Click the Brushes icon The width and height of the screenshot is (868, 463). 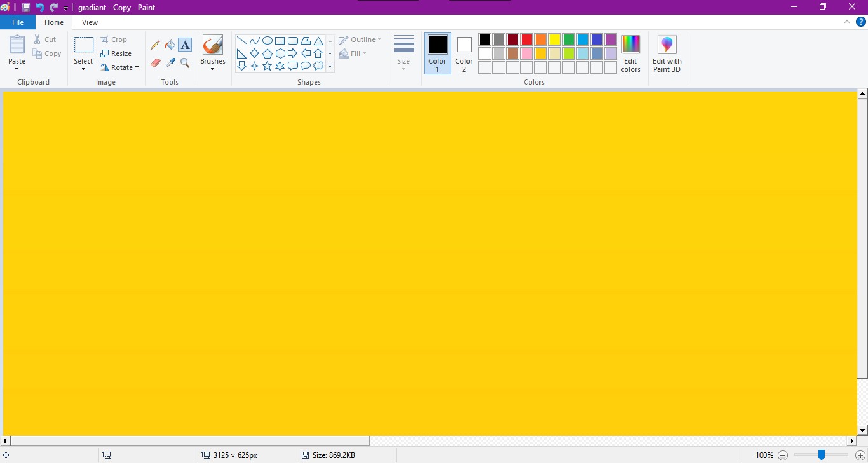click(x=212, y=45)
